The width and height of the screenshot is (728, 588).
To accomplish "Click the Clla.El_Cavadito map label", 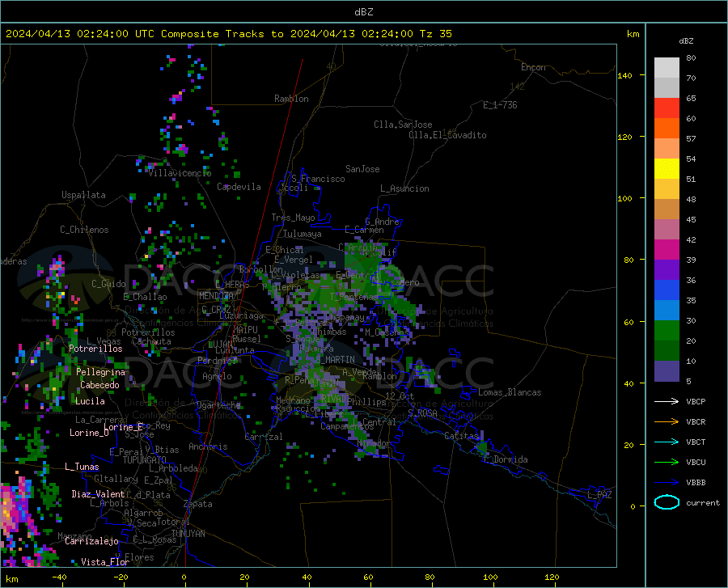I will point(447,135).
